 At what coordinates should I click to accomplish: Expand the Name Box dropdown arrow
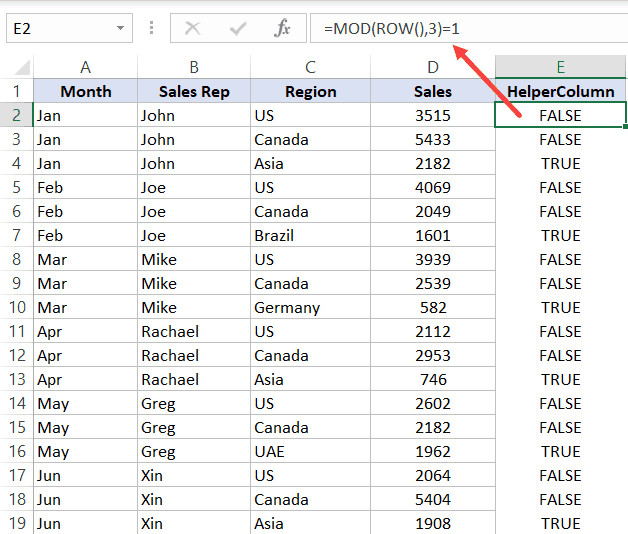(x=121, y=29)
